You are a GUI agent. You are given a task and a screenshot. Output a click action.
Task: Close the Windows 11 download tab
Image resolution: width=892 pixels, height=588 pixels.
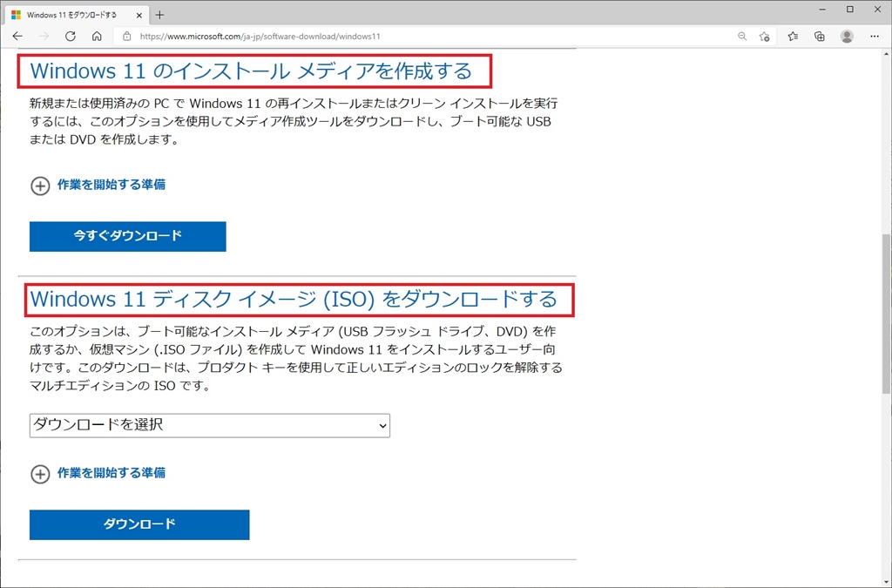[139, 16]
